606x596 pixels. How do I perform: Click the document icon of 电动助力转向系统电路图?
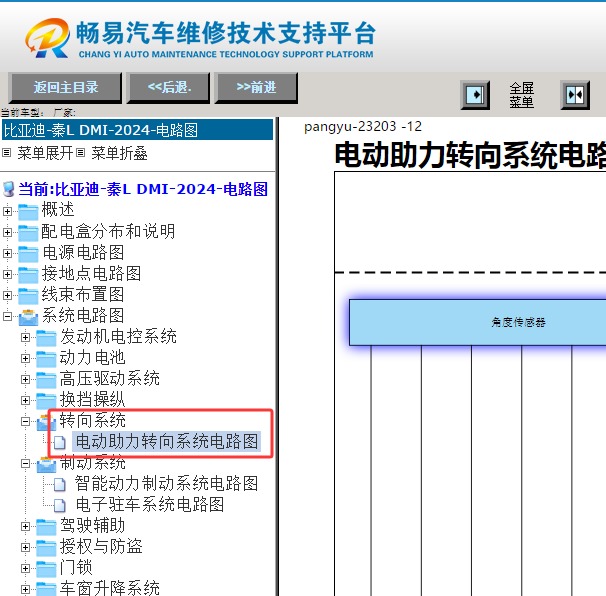(60, 443)
